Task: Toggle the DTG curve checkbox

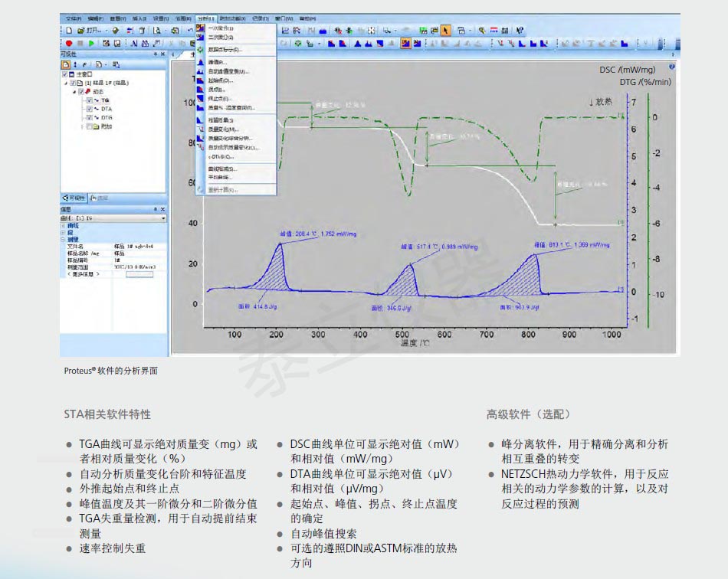Action: tap(90, 118)
